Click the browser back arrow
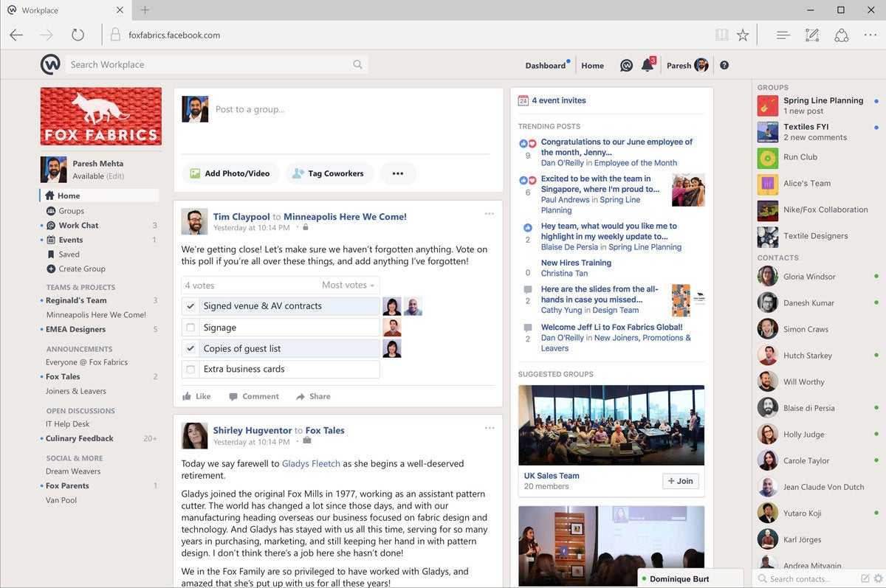Image resolution: width=886 pixels, height=588 pixels. pos(16,35)
